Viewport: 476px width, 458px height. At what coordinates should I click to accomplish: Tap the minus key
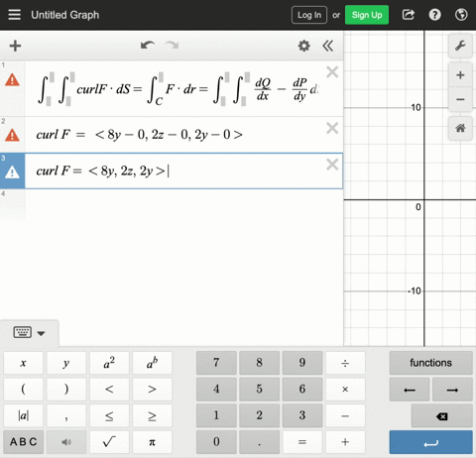pos(345,415)
